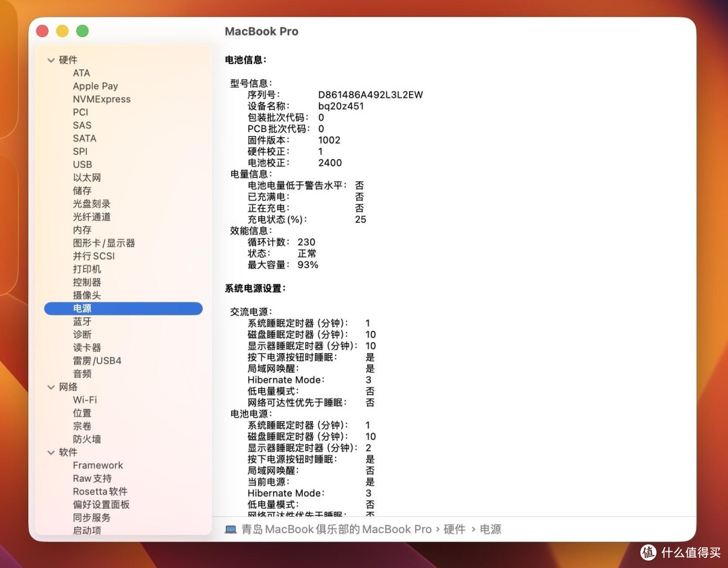Screen dimensions: 728x568
Task: Select 并行 SCSI sidebar item
Action: coord(94,255)
